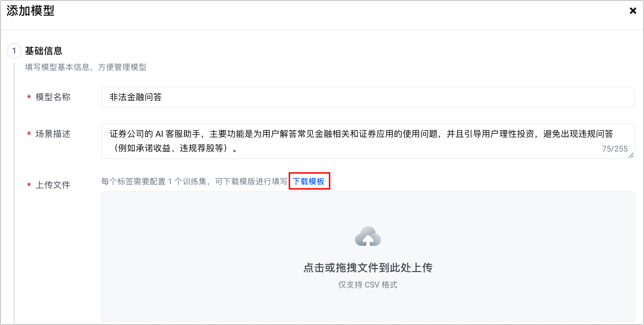Viewport: 644px width, 325px height.
Task: Click the 每个标签需要配置 1 个训练集 hint text
Action: pyautogui.click(x=154, y=181)
